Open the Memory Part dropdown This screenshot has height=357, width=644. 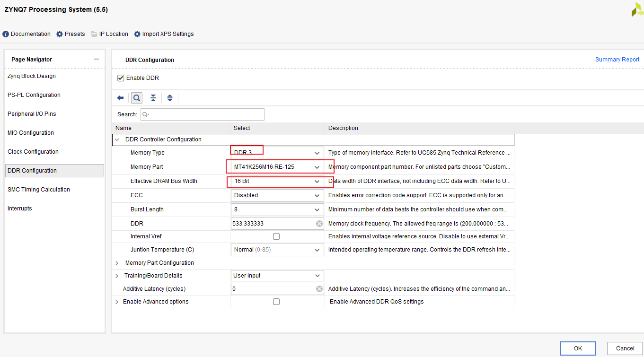[277, 167]
